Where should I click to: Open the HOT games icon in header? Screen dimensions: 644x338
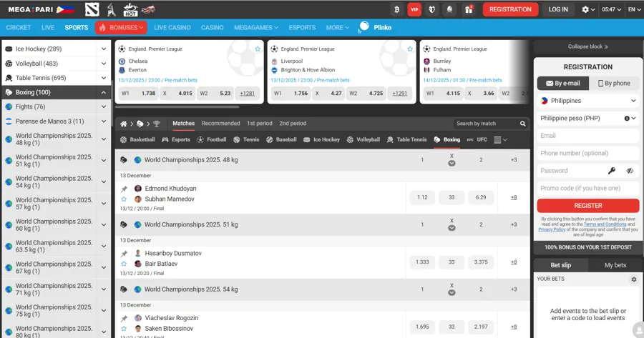tap(130, 9)
